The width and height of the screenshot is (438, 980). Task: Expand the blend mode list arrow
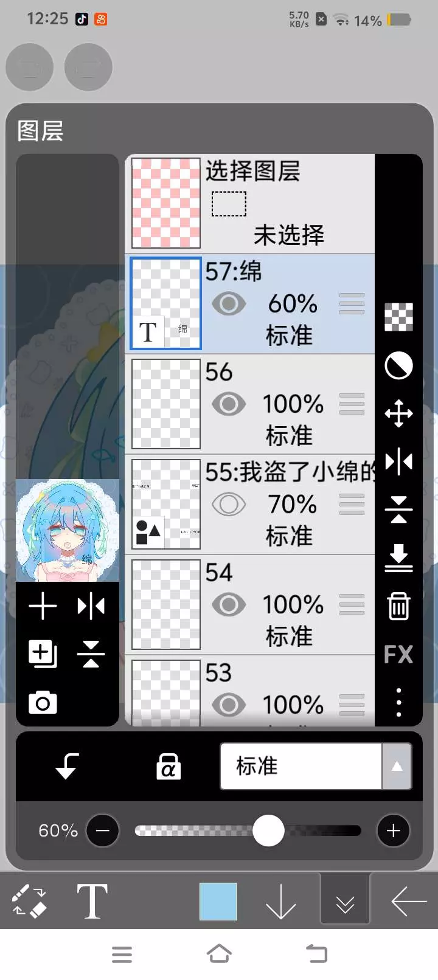[x=397, y=766]
